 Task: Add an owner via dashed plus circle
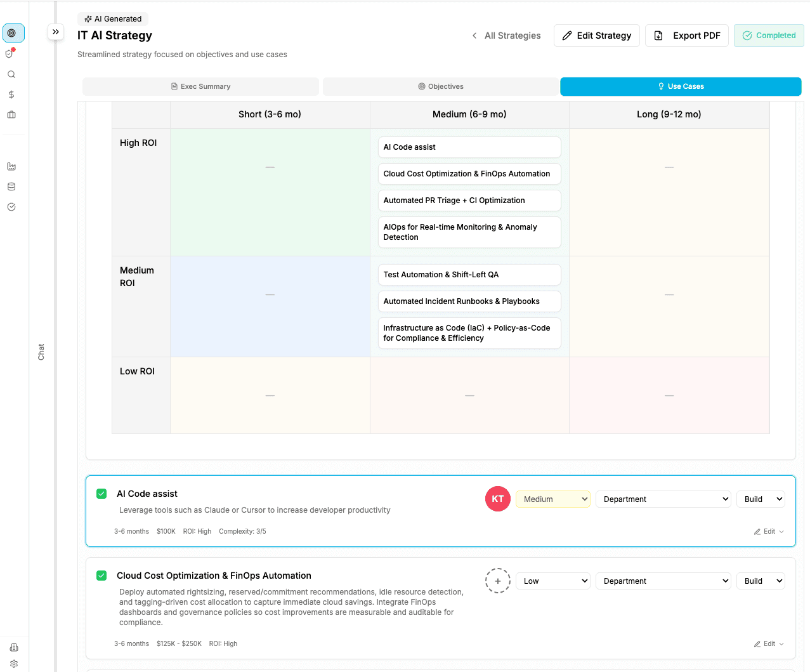pos(498,581)
